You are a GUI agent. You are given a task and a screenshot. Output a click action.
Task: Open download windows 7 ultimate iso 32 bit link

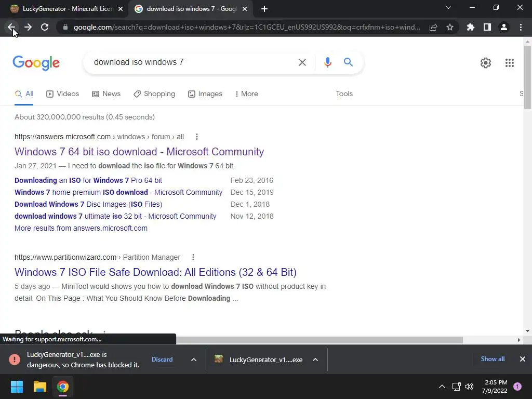coord(115,217)
